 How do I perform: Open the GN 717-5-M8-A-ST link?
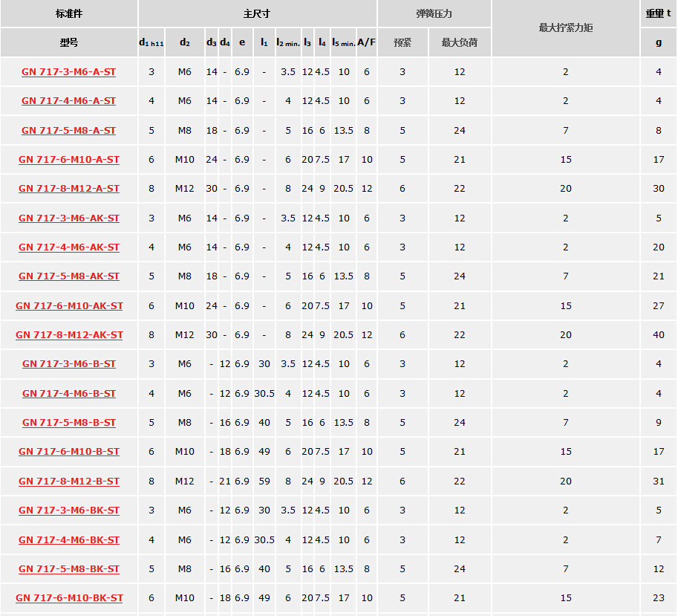[x=69, y=130]
